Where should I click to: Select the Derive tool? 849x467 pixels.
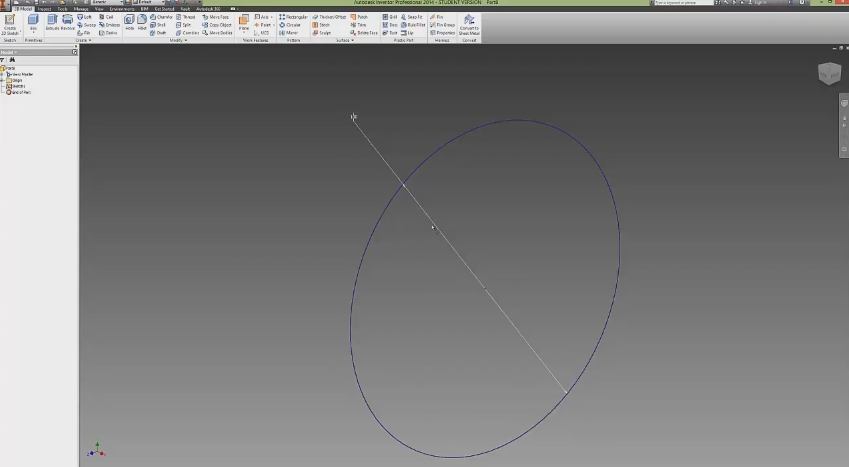point(108,33)
